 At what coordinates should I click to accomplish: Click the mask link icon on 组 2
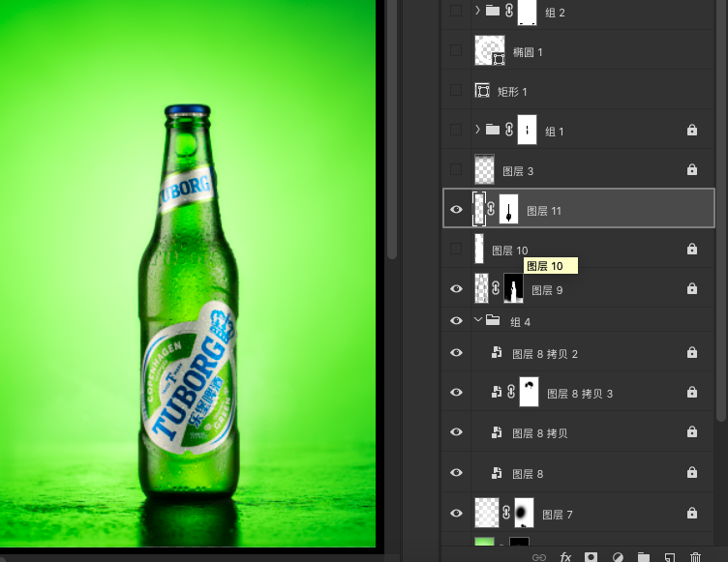509,11
